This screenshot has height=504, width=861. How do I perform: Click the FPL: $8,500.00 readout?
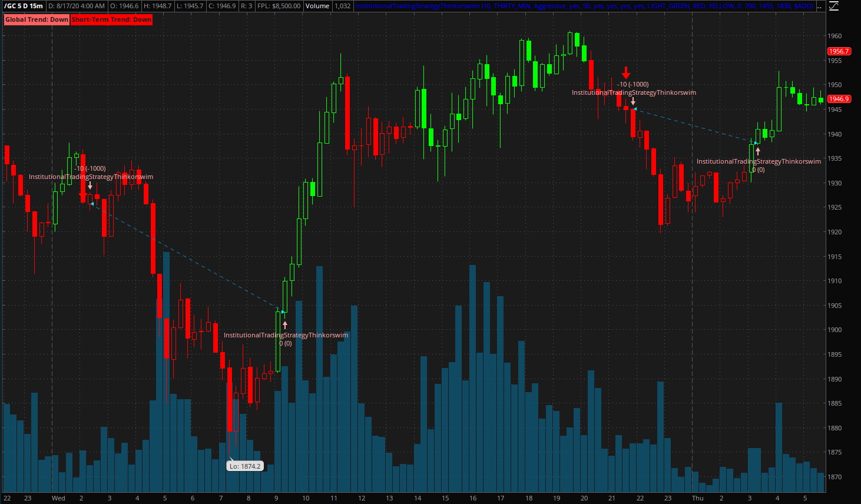(279, 6)
